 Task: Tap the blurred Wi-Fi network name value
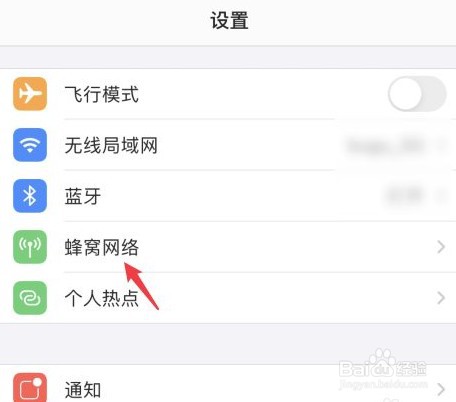tap(386, 145)
